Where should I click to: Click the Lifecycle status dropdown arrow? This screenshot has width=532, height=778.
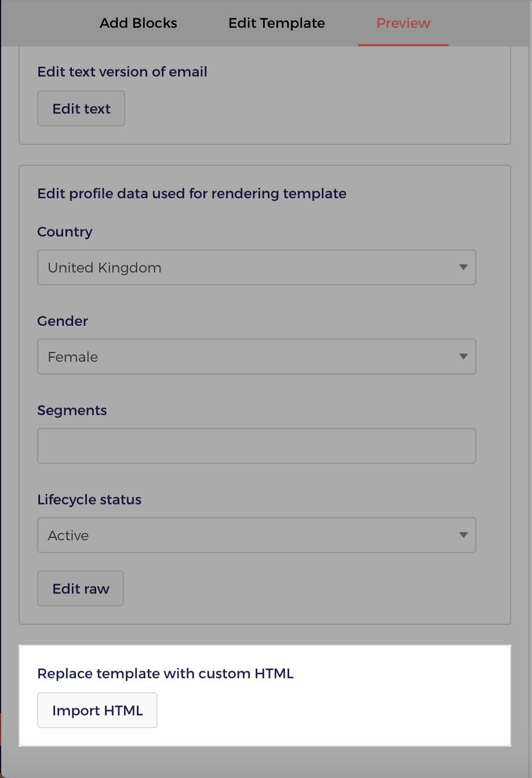tap(463, 535)
